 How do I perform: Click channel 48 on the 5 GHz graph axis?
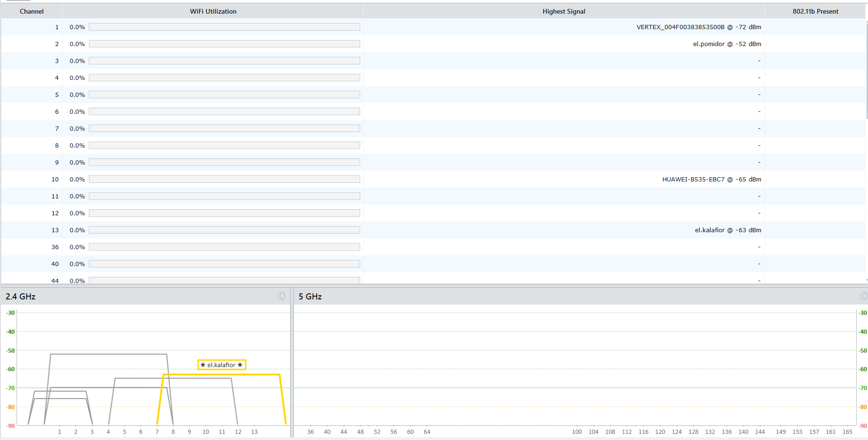point(360,432)
